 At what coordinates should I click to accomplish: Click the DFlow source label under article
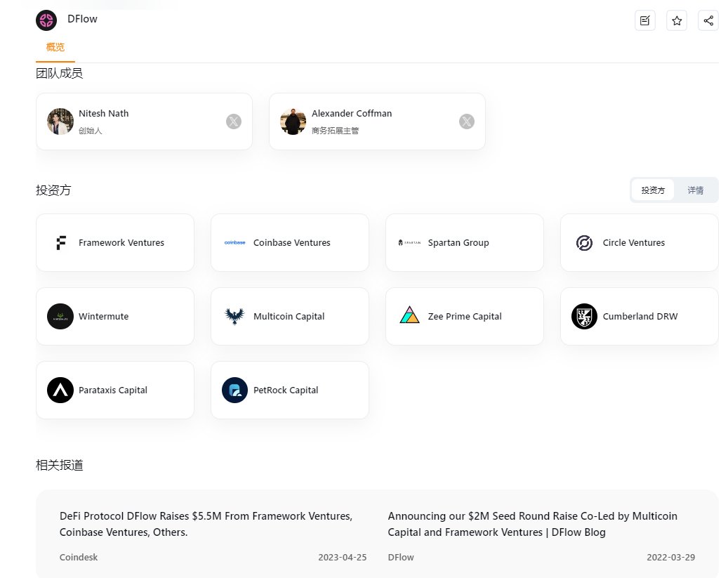tap(401, 557)
